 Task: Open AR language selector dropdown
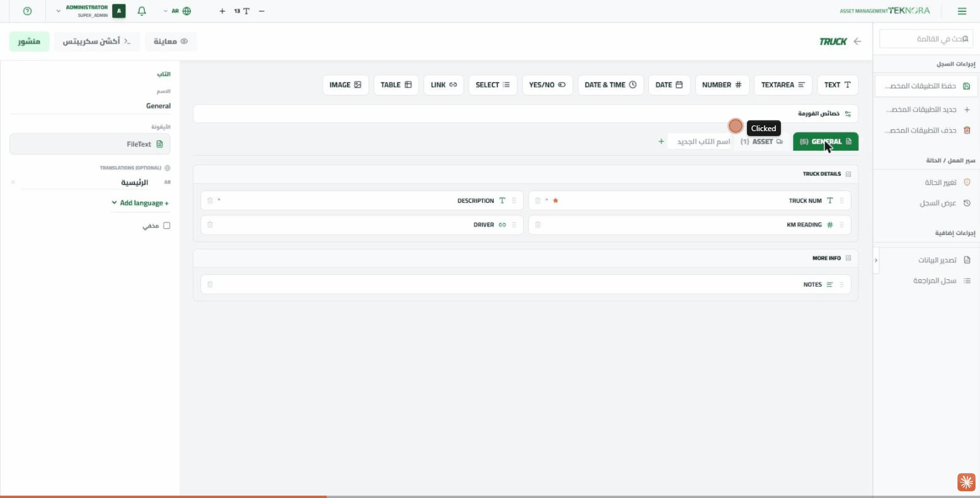tap(177, 11)
